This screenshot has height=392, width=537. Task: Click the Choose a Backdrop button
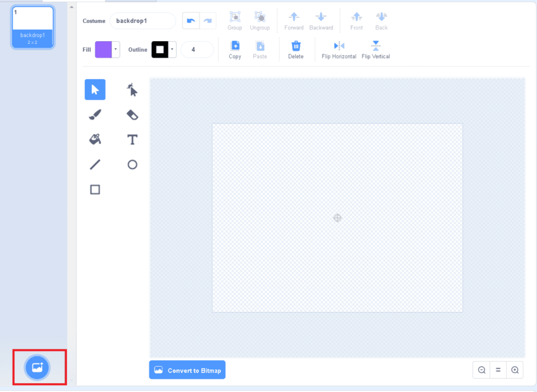click(37, 367)
